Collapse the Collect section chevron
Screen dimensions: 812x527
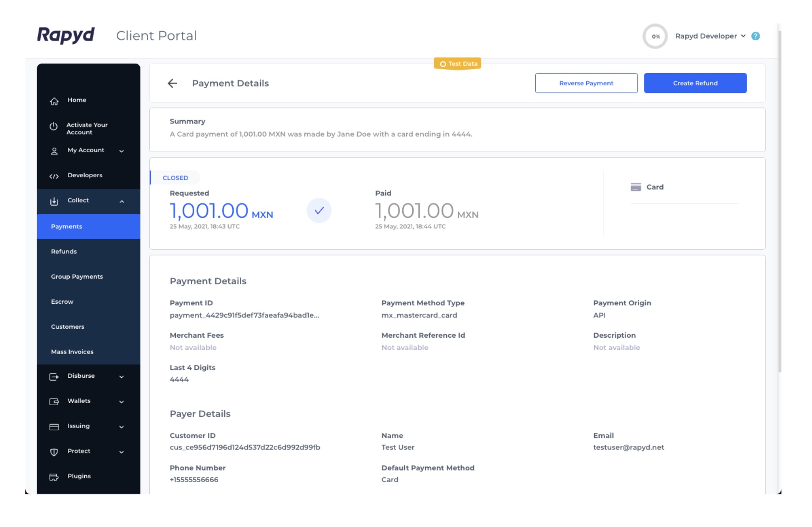click(122, 201)
